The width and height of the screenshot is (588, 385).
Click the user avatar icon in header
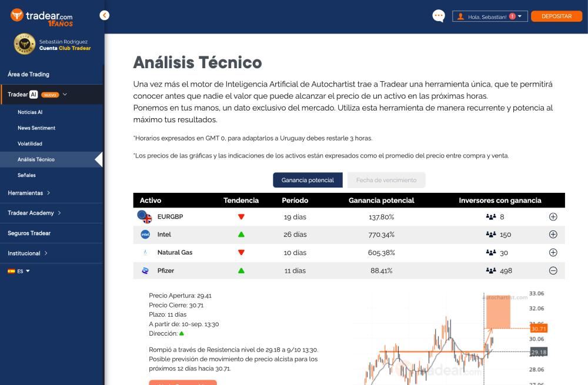click(x=461, y=16)
